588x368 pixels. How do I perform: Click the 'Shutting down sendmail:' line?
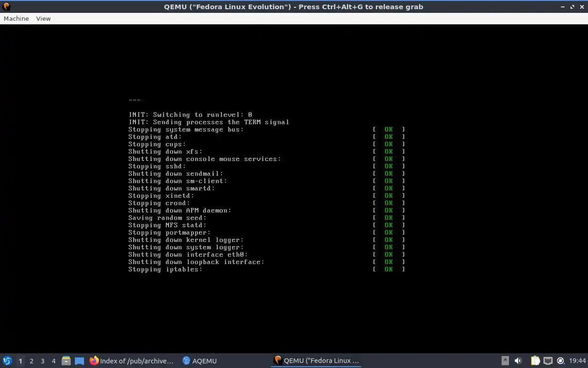pyautogui.click(x=175, y=173)
